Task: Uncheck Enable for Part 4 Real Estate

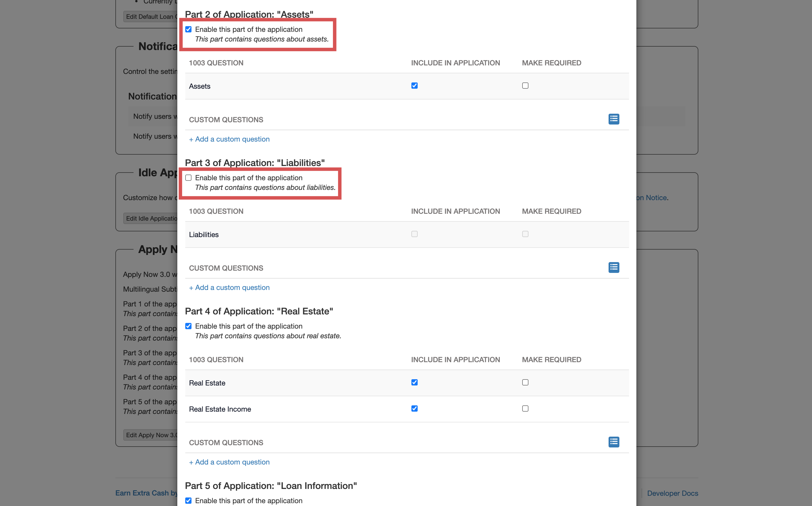Action: 189,326
